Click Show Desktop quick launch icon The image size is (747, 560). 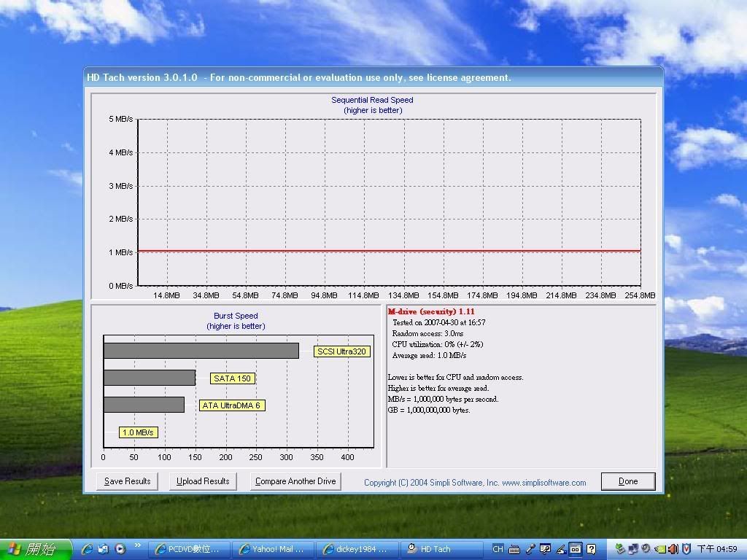click(x=104, y=549)
